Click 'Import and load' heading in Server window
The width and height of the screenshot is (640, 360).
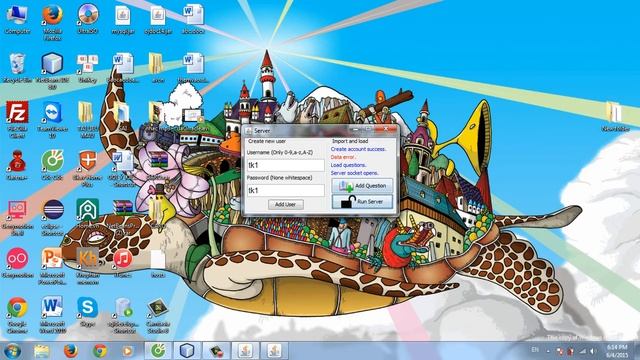tap(350, 141)
